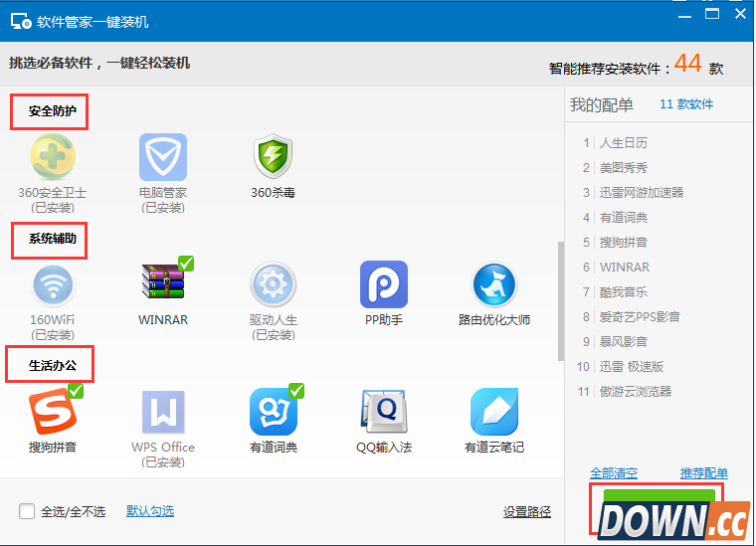Click the 全部清空 link
Viewport: 756px width, 546px height.
(x=614, y=473)
